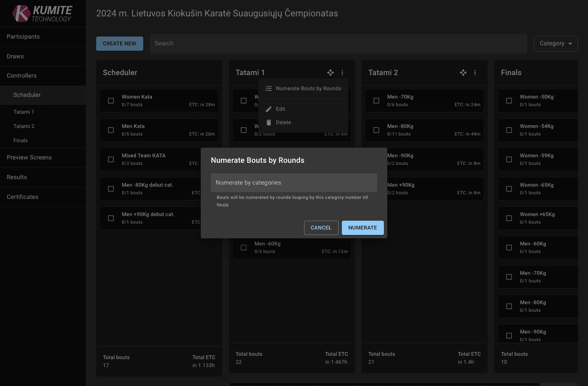Click the Tatami 2 move/drag handle icon
Screen dimensions: 588x386
(x=463, y=73)
